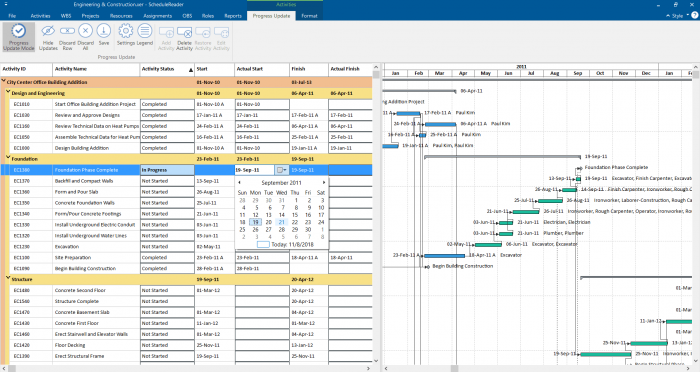Click the Today: 11/8/2018 link
Image resolution: width=700 pixels, height=372 pixels.
point(292,245)
